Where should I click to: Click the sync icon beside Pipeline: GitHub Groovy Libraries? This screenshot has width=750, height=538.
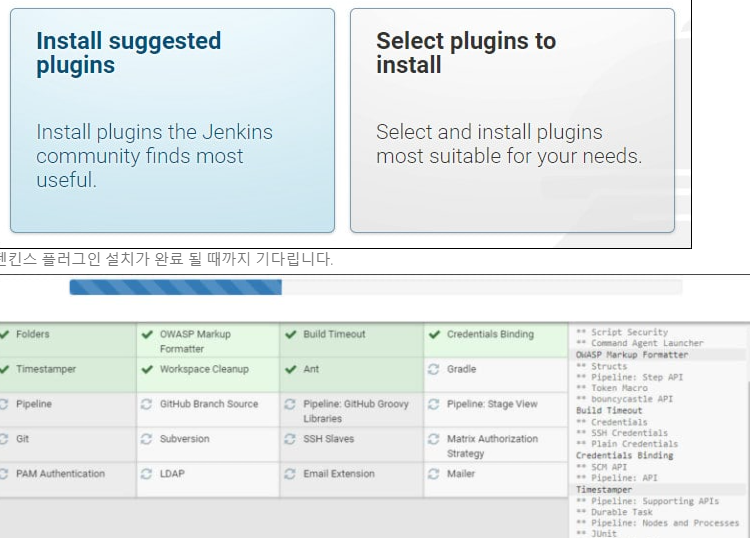pyautogui.click(x=290, y=404)
